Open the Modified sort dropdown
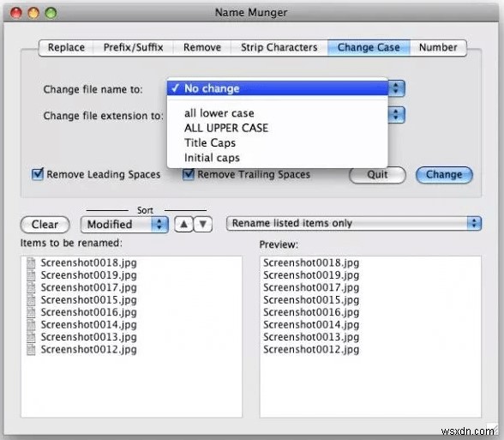Viewport: 504px width, 440px height. coord(124,224)
